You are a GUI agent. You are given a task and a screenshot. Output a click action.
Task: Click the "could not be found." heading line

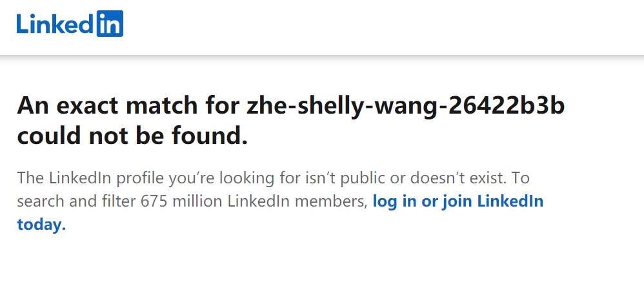(132, 137)
